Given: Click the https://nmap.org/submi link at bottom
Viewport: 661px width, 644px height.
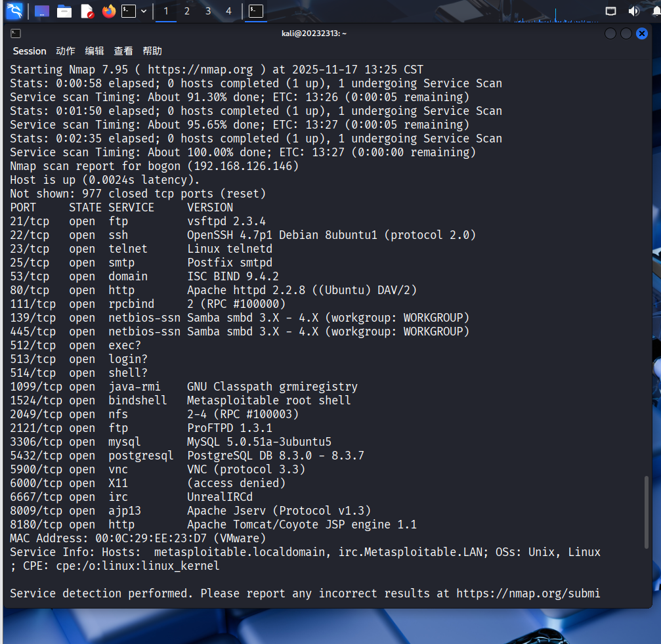Looking at the screenshot, I should pos(528,593).
